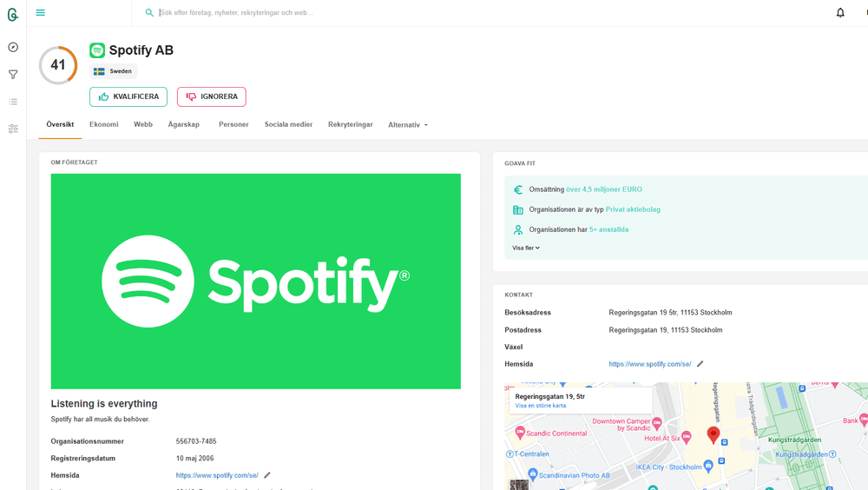Image resolution: width=868 pixels, height=490 pixels.
Task: Click the building organisation type icon
Action: 518,209
